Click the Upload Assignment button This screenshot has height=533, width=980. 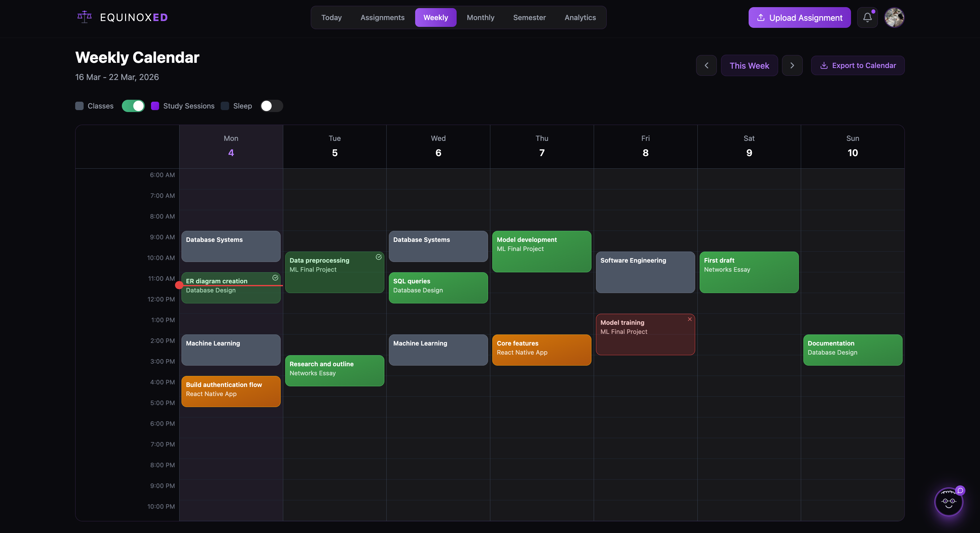point(799,17)
